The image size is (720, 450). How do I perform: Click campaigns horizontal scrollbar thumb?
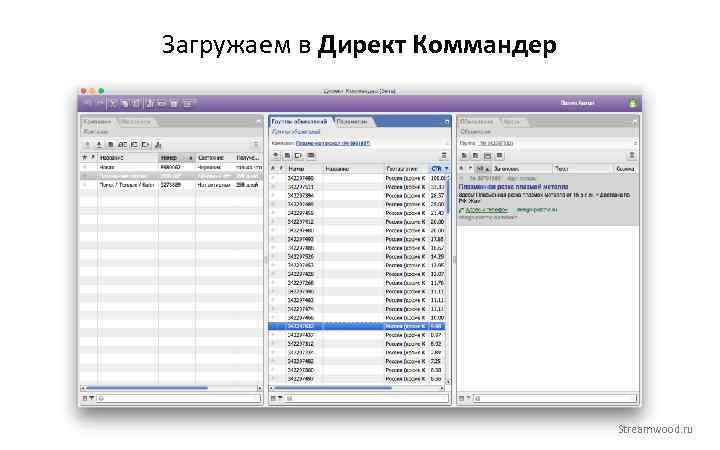pos(146,388)
